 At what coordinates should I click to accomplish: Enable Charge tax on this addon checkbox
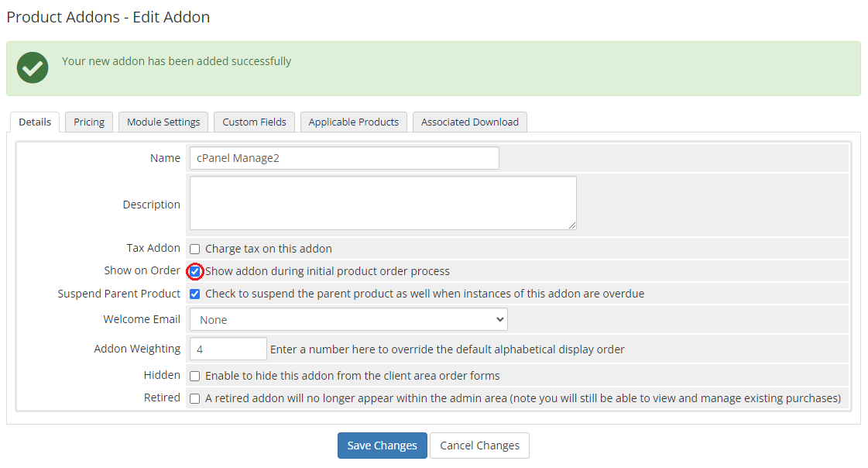[195, 249]
